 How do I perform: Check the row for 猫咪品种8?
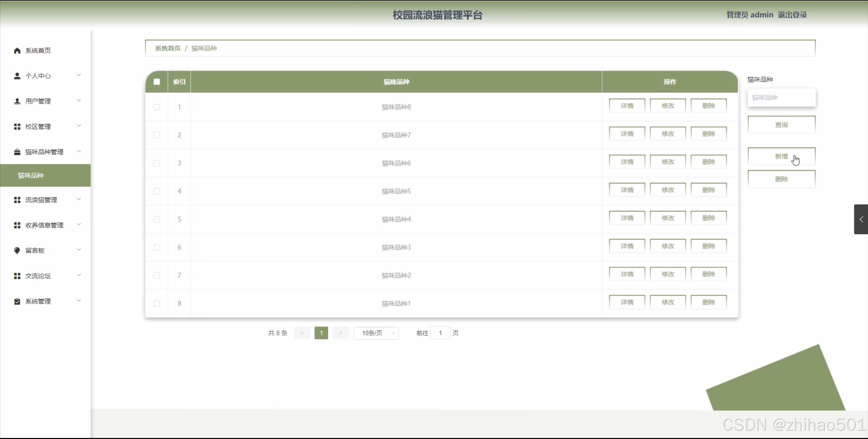157,107
